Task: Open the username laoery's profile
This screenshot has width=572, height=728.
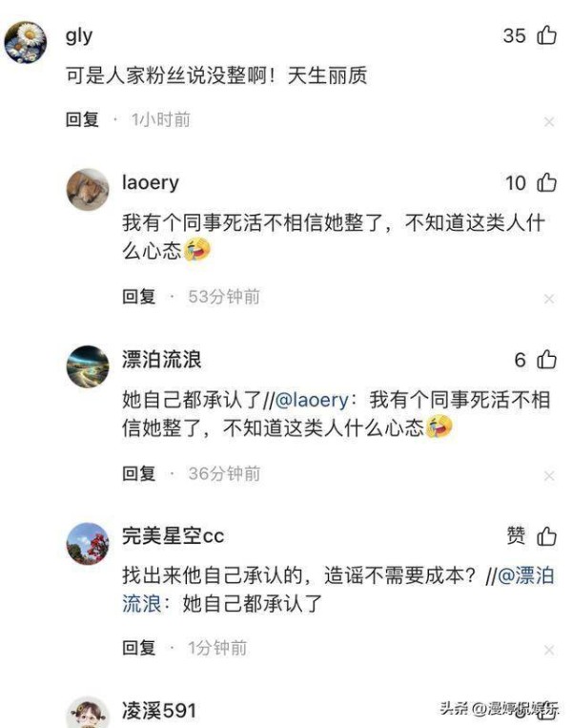Action: pos(151,182)
